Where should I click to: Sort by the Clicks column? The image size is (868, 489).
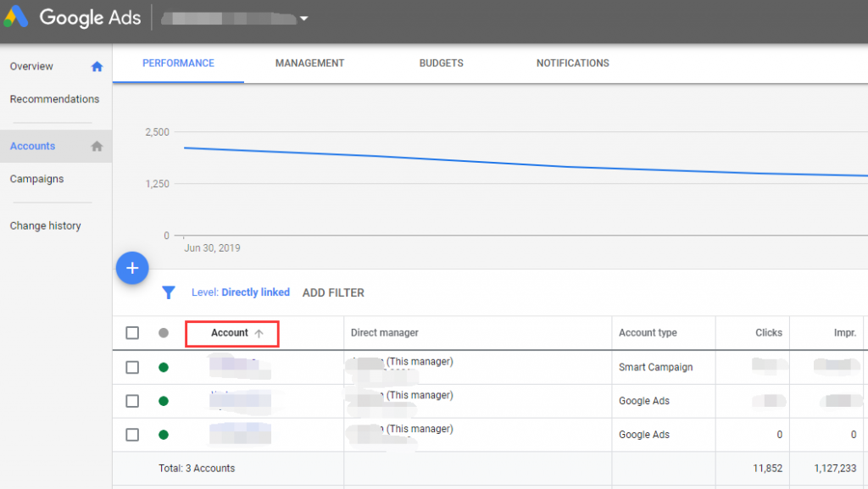pos(768,332)
